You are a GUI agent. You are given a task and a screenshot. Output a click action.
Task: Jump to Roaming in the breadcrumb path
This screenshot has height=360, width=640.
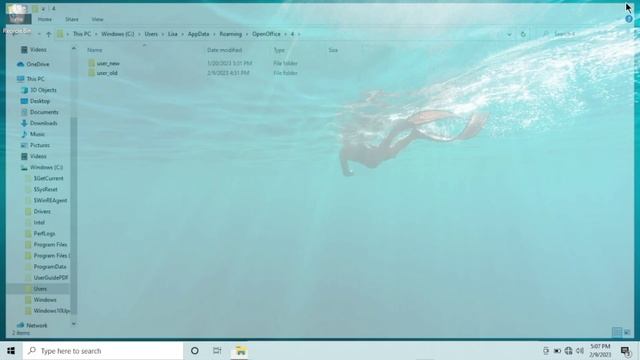tap(231, 34)
